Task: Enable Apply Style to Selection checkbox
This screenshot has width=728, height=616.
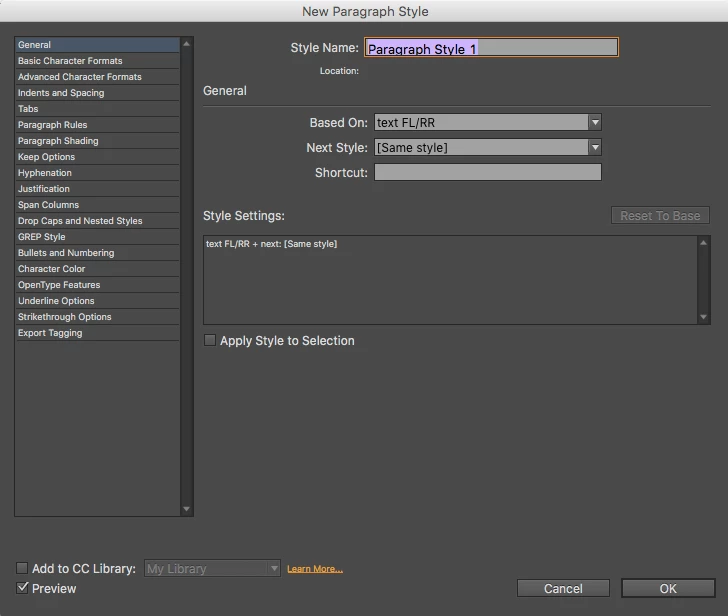Action: point(210,340)
